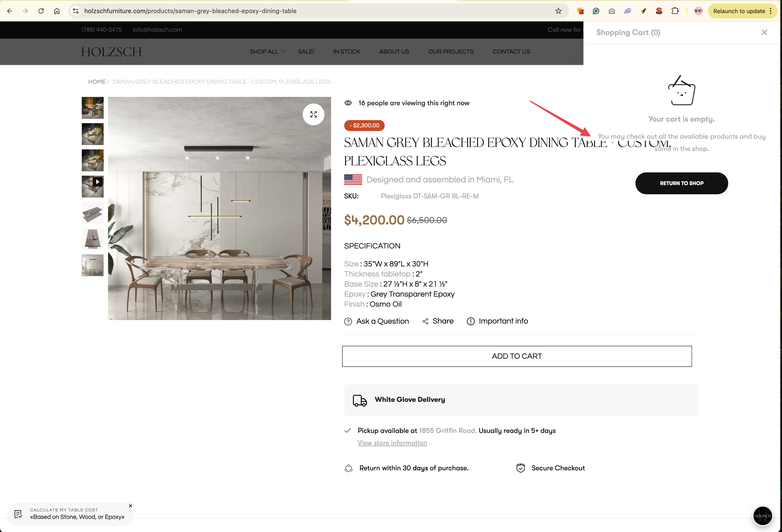Close the Shopping Cart panel
This screenshot has height=532, width=782.
pyautogui.click(x=764, y=32)
